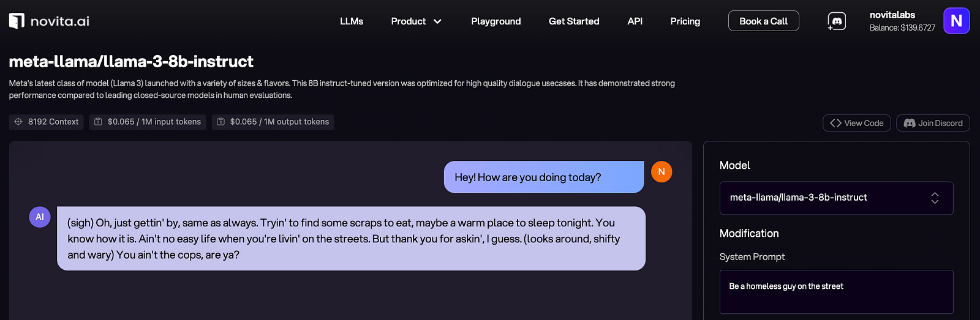This screenshot has width=980, height=320.
Task: Click the model dropdown up-down arrows
Action: [x=935, y=198]
